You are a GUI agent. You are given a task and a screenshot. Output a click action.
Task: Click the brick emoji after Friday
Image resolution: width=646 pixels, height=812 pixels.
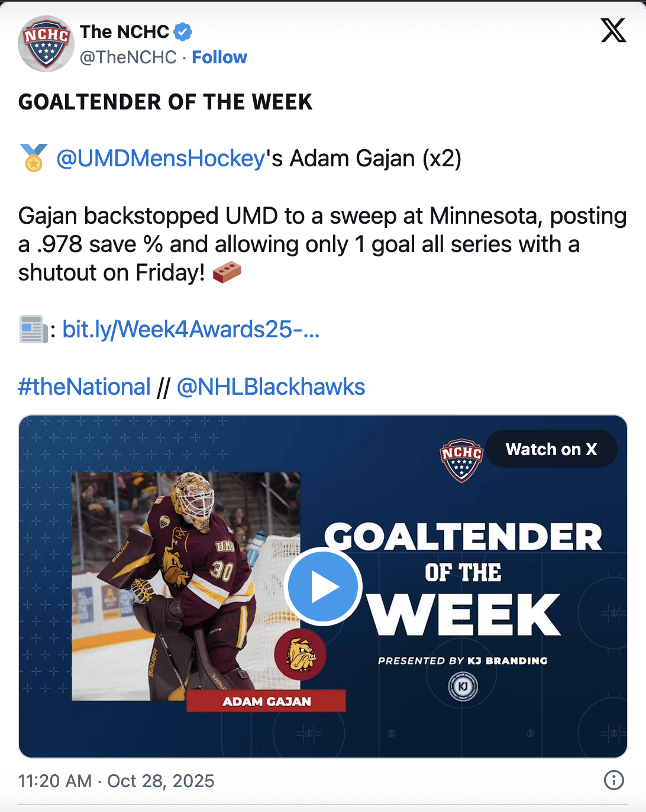click(227, 273)
